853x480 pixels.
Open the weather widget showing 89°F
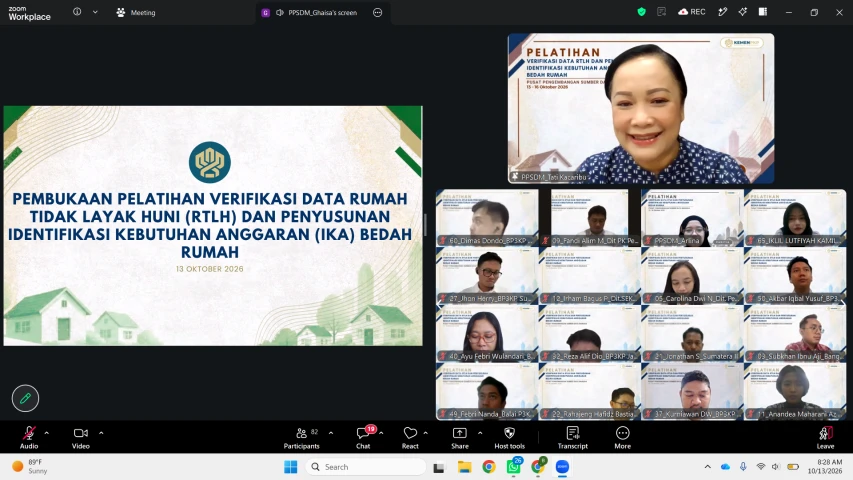click(30, 466)
